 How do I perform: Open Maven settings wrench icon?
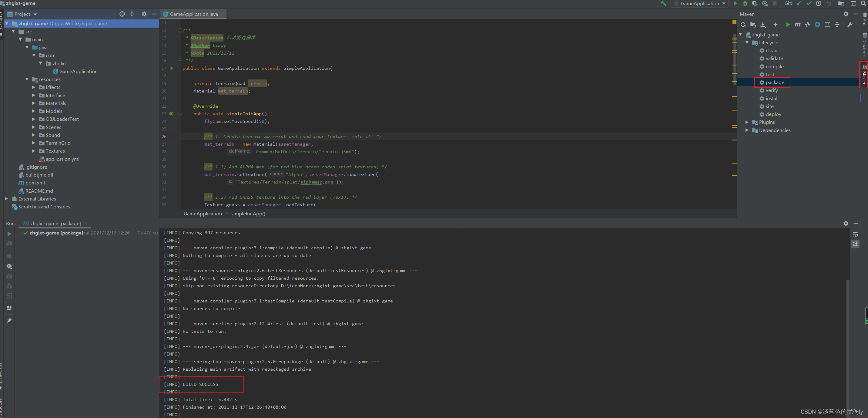[850, 25]
